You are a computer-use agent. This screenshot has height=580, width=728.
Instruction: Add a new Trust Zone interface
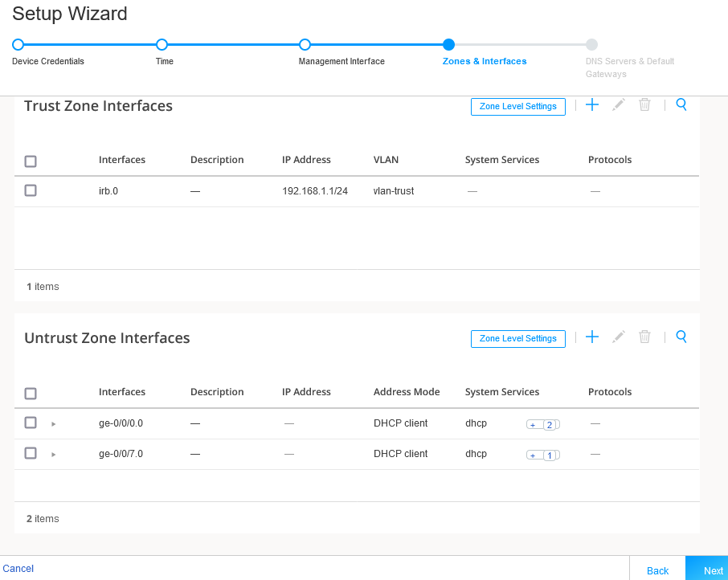pos(592,104)
